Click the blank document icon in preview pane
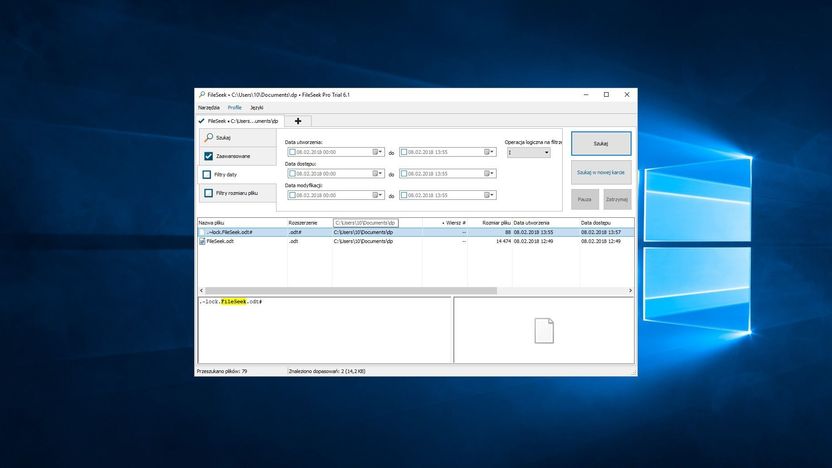The image size is (832, 468). [x=544, y=331]
